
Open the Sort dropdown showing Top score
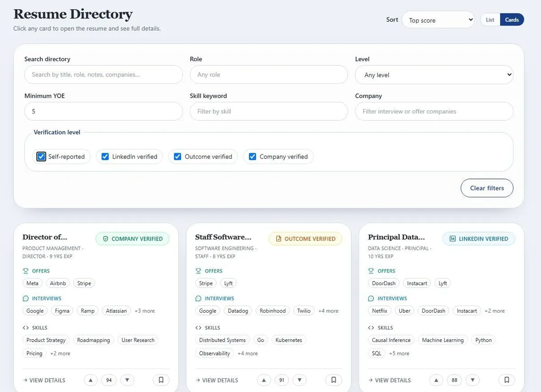438,20
